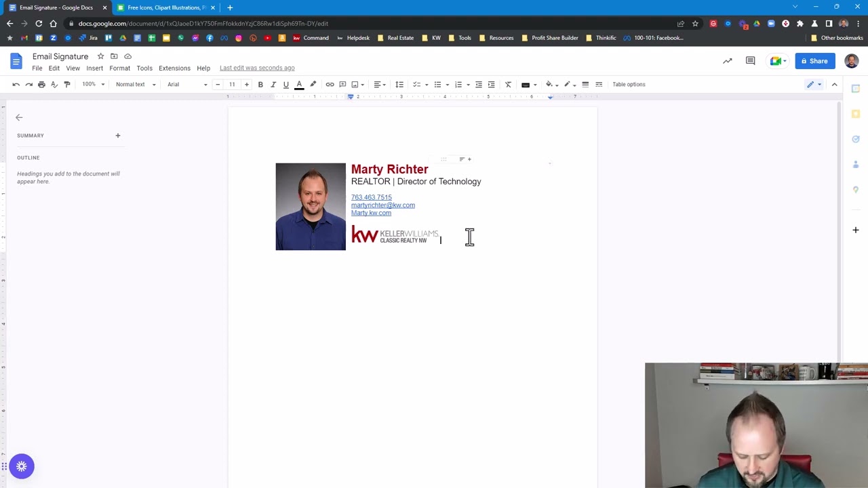Click the Share button
The height and width of the screenshot is (488, 868).
pyautogui.click(x=815, y=61)
